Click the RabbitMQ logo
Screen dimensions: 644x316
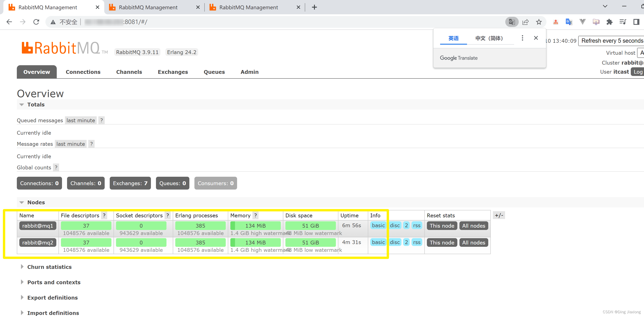(x=65, y=48)
